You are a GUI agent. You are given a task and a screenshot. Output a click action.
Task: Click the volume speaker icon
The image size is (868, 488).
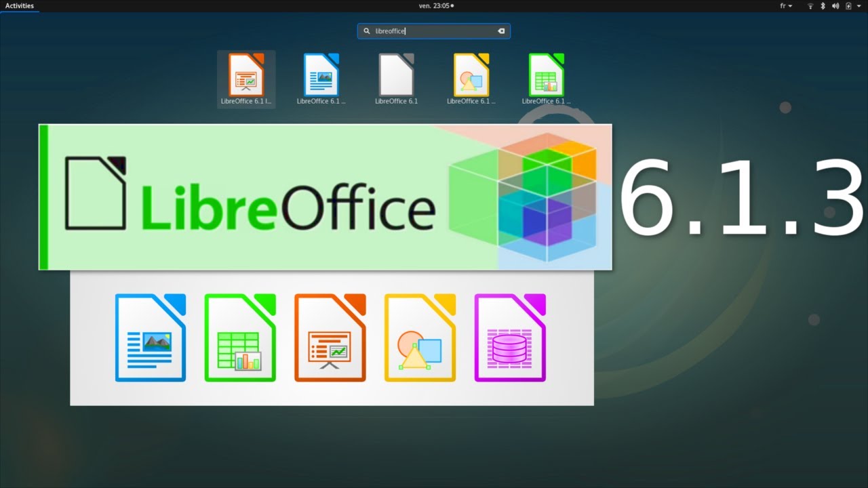pos(835,5)
